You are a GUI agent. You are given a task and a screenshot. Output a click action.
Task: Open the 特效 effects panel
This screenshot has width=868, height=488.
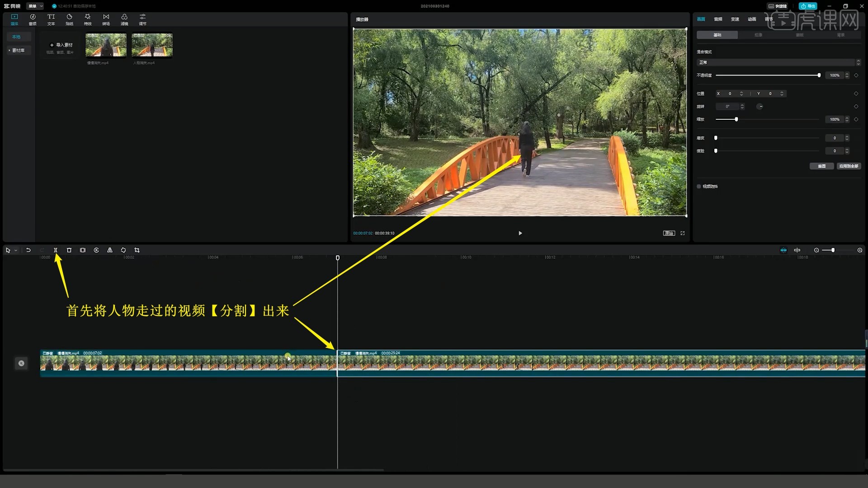pos(88,19)
